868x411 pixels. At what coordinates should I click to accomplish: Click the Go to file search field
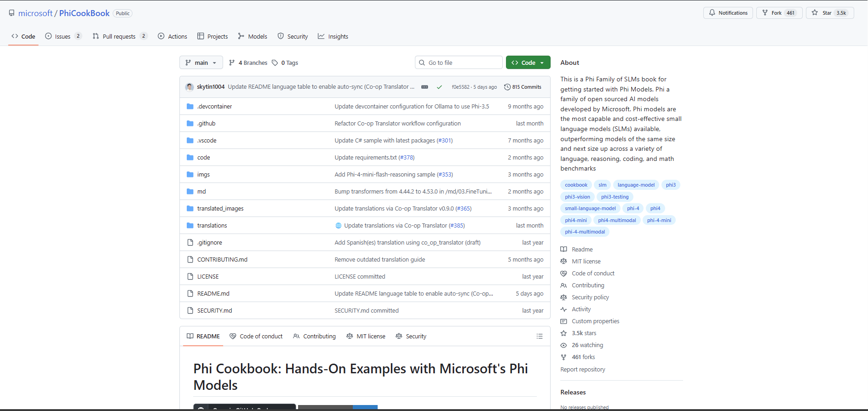(x=459, y=63)
